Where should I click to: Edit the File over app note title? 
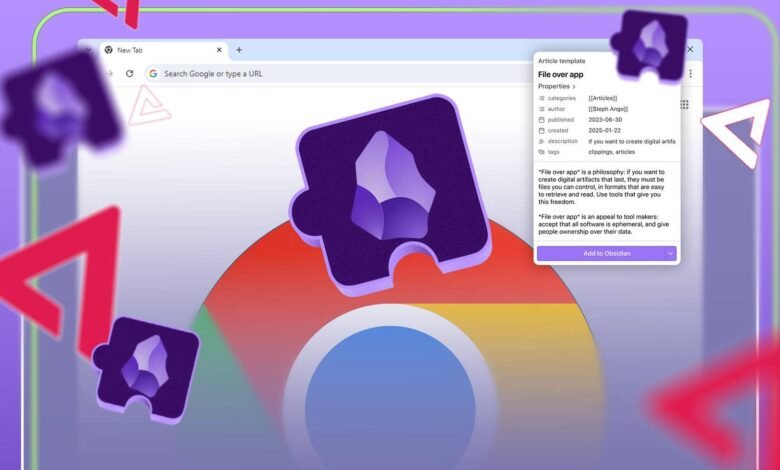561,75
